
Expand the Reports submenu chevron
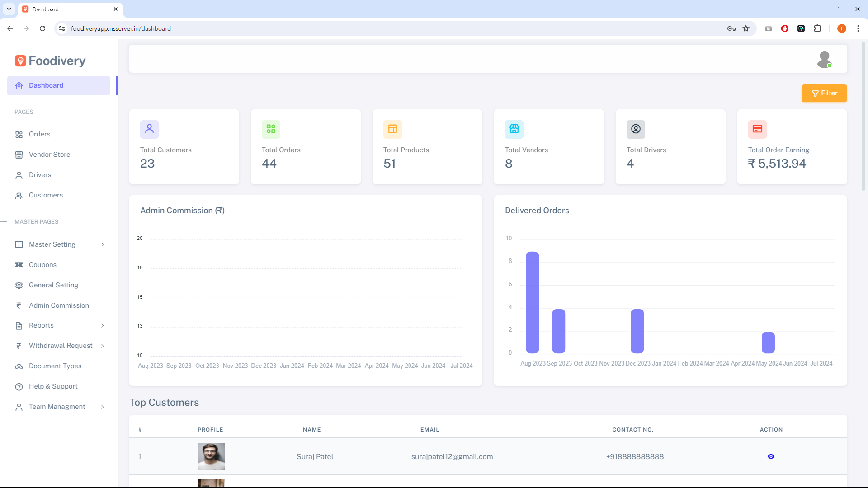pyautogui.click(x=103, y=325)
